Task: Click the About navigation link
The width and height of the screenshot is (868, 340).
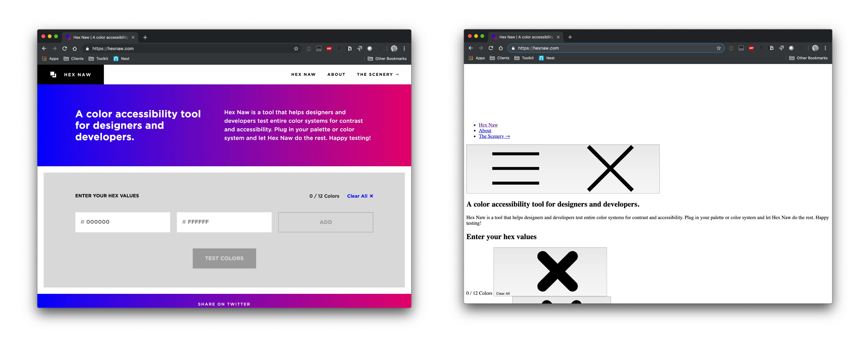Action: tap(337, 74)
